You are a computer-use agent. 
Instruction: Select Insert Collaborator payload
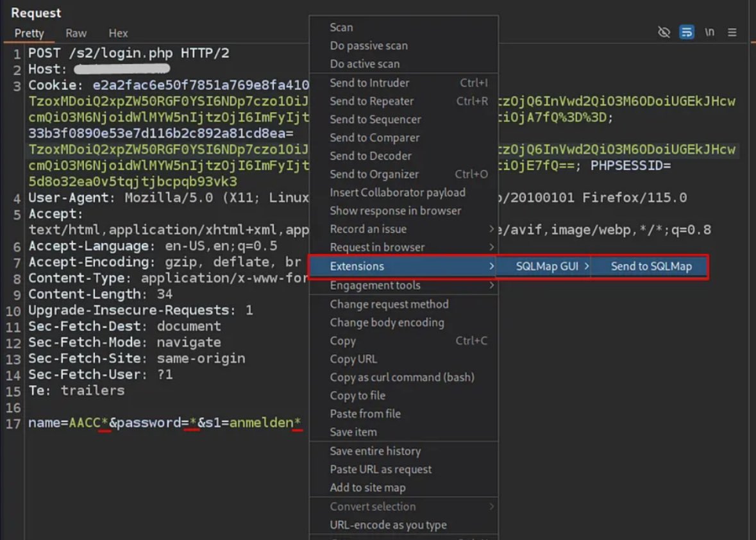click(x=403, y=193)
